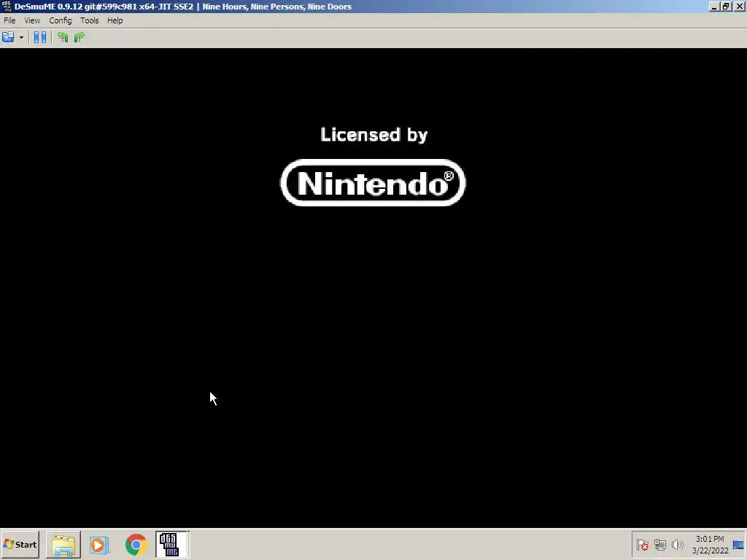Viewport: 747px width, 560px height.
Task: Open the Windows Start menu
Action: [x=20, y=544]
